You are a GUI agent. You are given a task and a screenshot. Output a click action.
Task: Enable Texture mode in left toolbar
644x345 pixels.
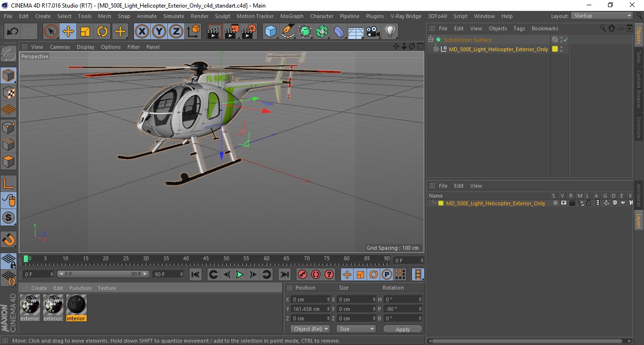click(x=9, y=92)
